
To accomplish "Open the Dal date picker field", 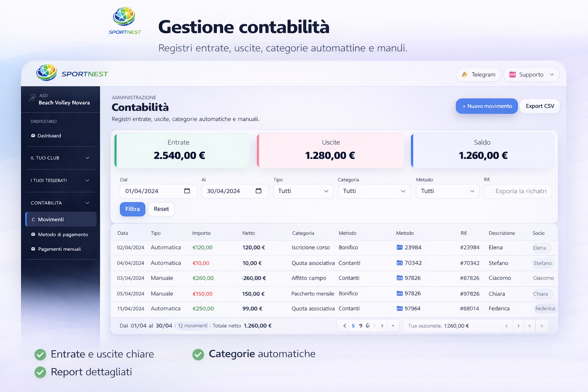I will [158, 191].
